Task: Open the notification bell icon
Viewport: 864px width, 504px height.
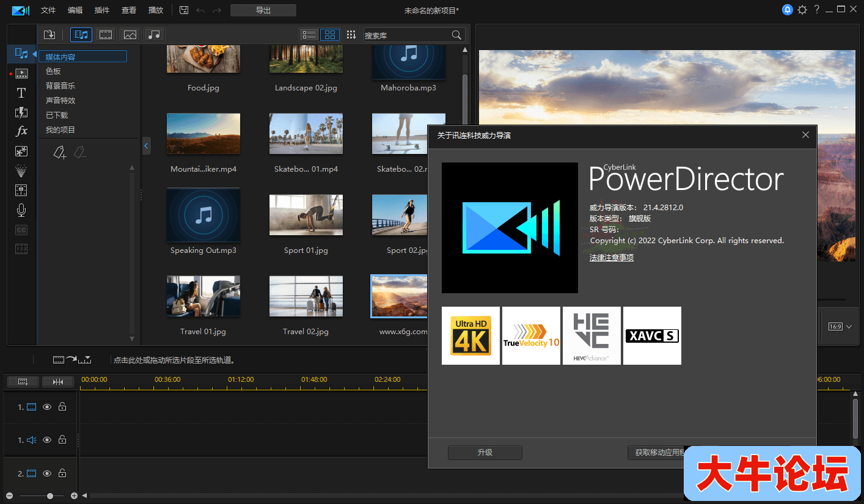Action: (x=788, y=10)
